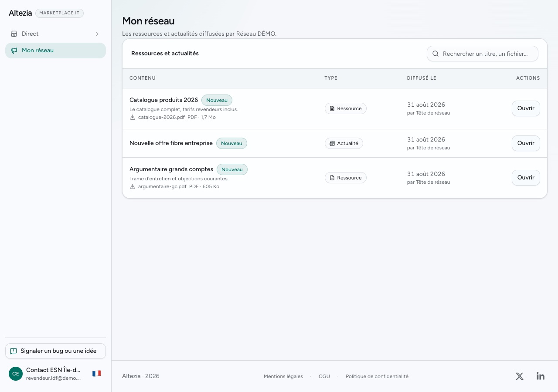Image resolution: width=558 pixels, height=392 pixels.
Task: Click the Ressources et actualités heading
Action: click(x=165, y=54)
